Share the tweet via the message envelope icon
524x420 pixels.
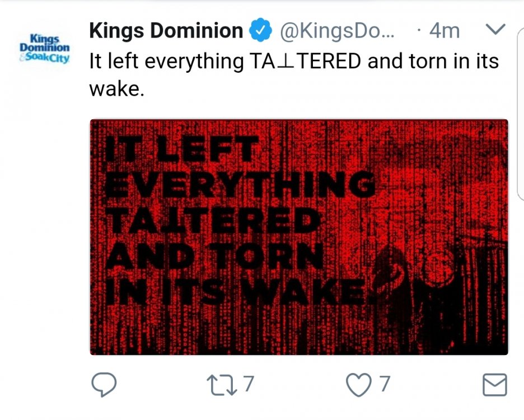coord(497,385)
